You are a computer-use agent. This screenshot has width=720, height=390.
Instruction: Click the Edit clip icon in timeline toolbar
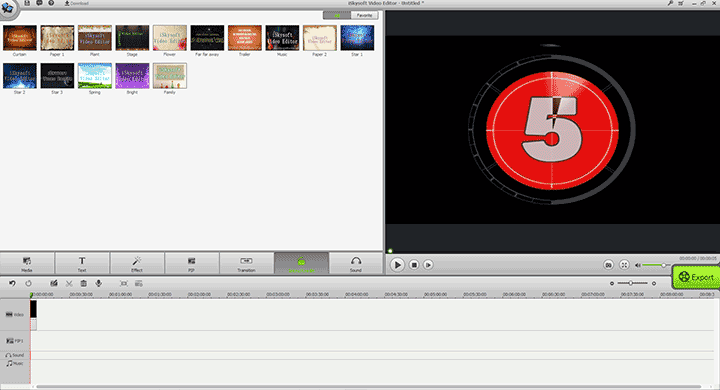pyautogui.click(x=54, y=283)
